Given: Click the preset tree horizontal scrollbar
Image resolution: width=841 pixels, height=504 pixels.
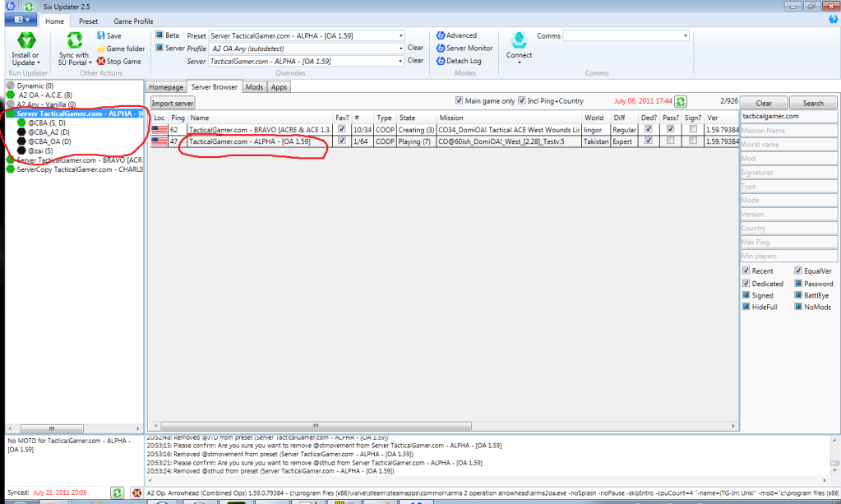Looking at the screenshot, I should coord(52,428).
